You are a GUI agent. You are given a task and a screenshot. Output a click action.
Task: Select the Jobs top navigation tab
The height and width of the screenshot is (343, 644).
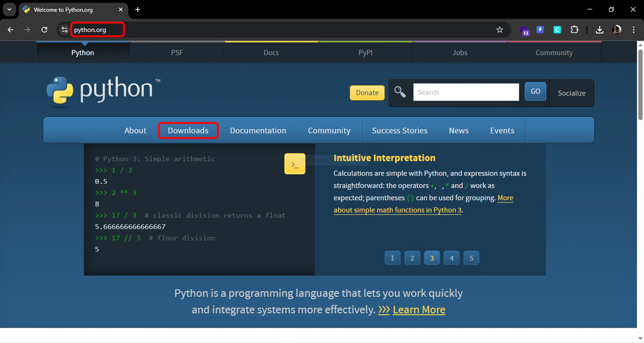(460, 52)
